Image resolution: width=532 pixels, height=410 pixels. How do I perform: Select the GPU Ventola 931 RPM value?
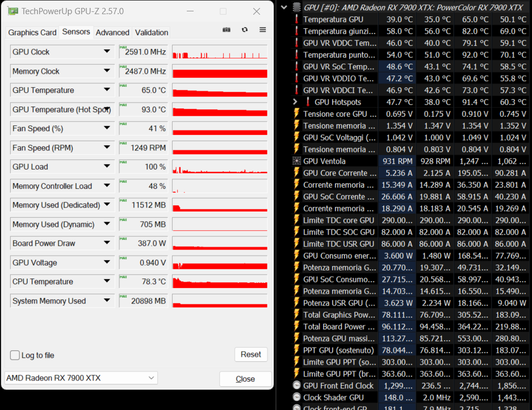click(x=397, y=161)
